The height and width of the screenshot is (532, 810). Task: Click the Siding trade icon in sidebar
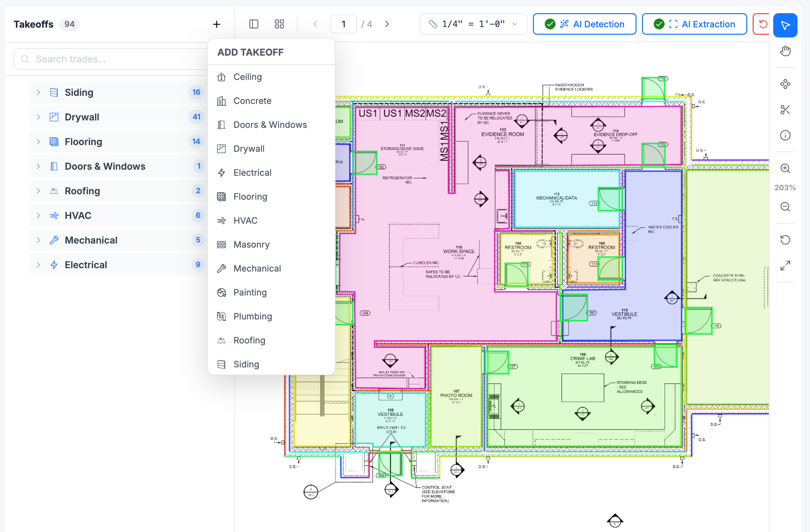pyautogui.click(x=54, y=92)
